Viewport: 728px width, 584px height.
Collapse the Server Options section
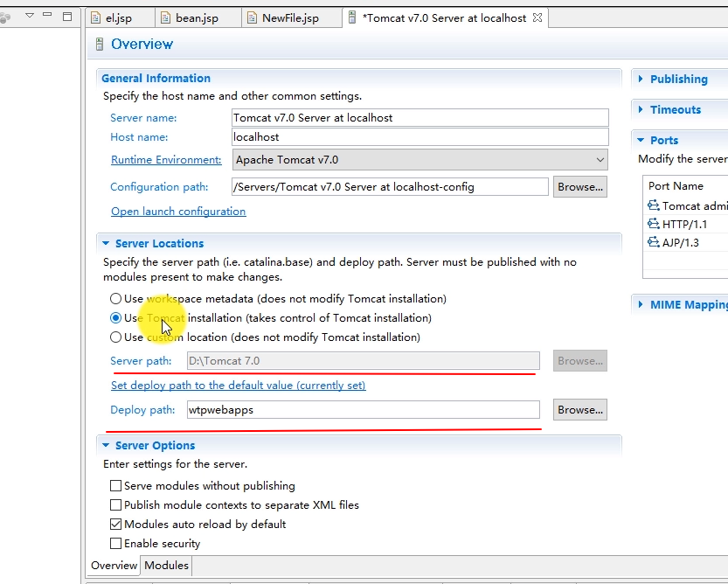106,446
